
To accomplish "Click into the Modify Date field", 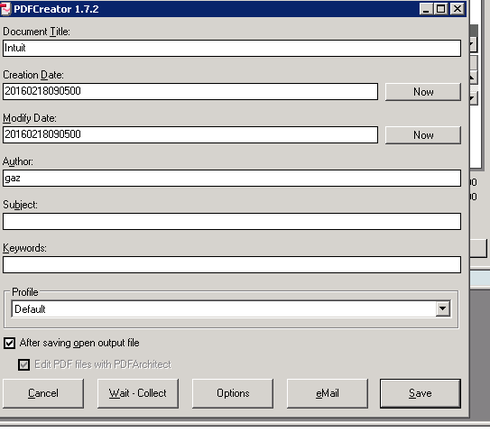I will pos(190,135).
